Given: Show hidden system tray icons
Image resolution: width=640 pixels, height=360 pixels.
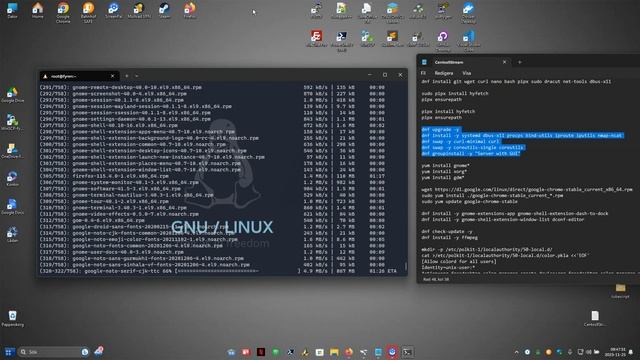Looking at the screenshot, I should pos(516,352).
